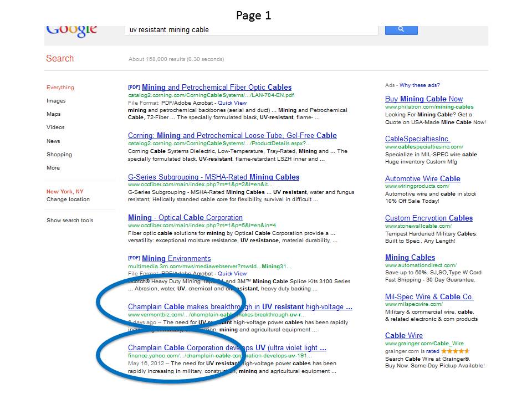Open Mil-Spec Wire & Cable Co. ad
Image resolution: width=532 pixels, height=399 pixels.
click(x=429, y=296)
